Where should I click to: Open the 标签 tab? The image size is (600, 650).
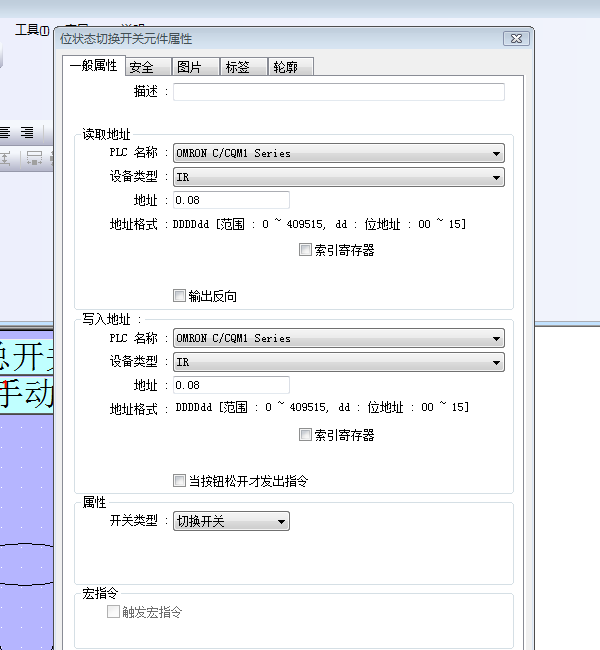tap(237, 67)
